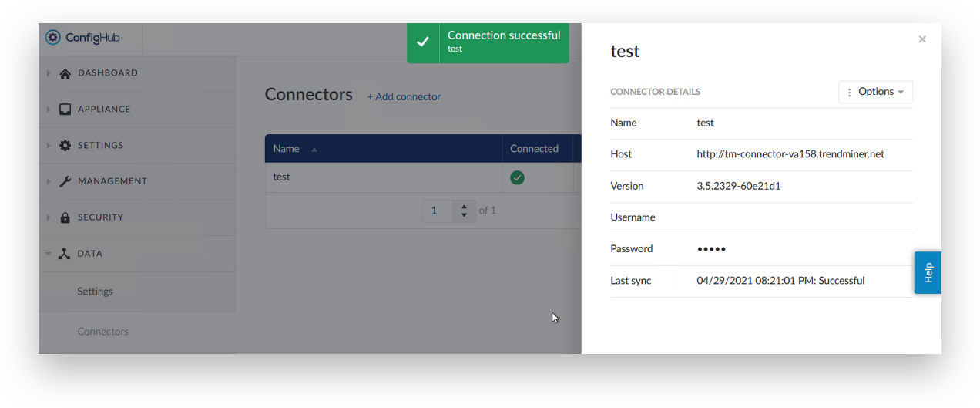Image resolution: width=980 pixels, height=408 pixels.
Task: Click the Security padlock icon
Action: pyautogui.click(x=65, y=217)
